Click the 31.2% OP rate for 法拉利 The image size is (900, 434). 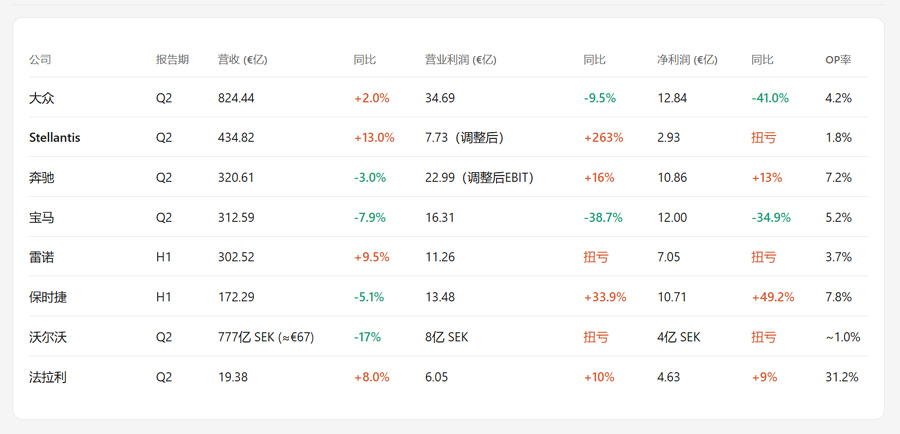(x=842, y=377)
